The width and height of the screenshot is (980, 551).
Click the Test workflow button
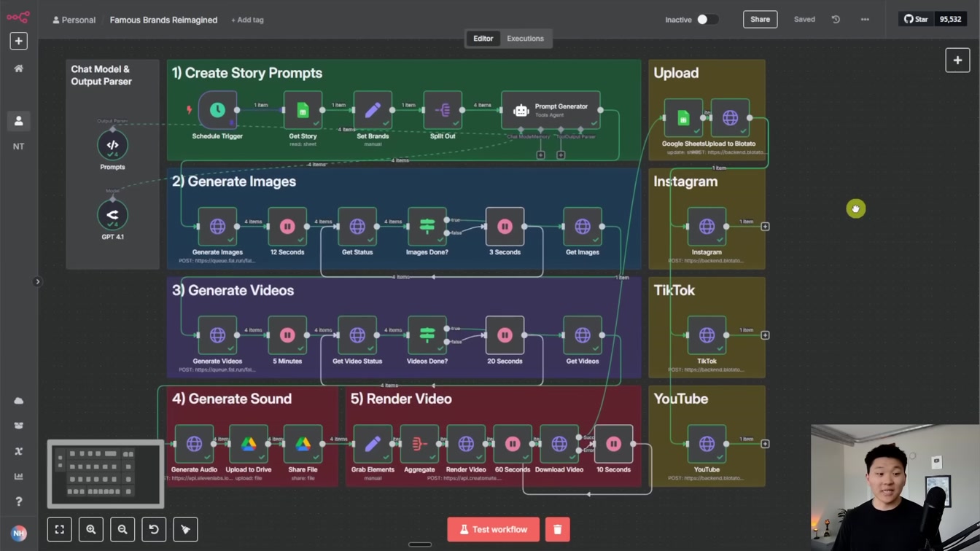(x=493, y=529)
